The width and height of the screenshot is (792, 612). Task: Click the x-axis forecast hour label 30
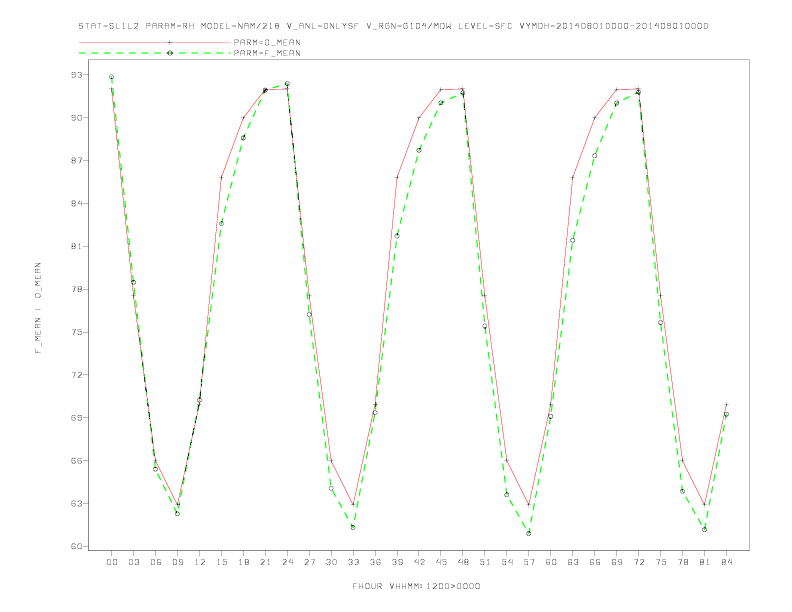[331, 562]
